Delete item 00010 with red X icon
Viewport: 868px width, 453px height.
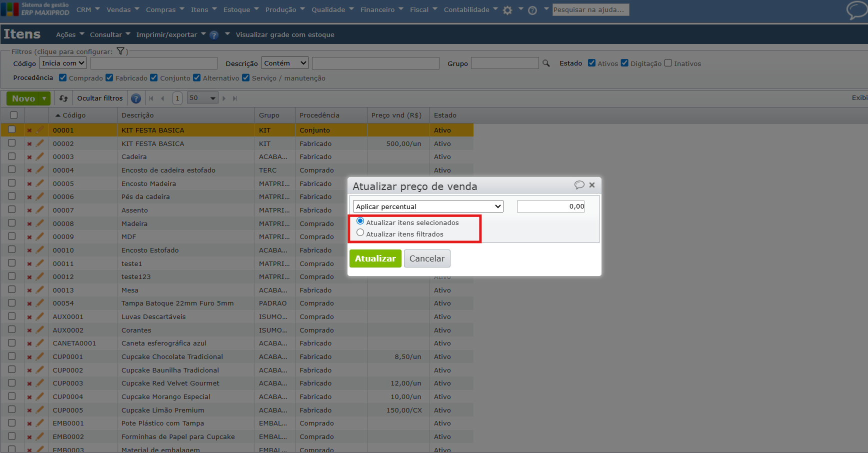point(29,250)
